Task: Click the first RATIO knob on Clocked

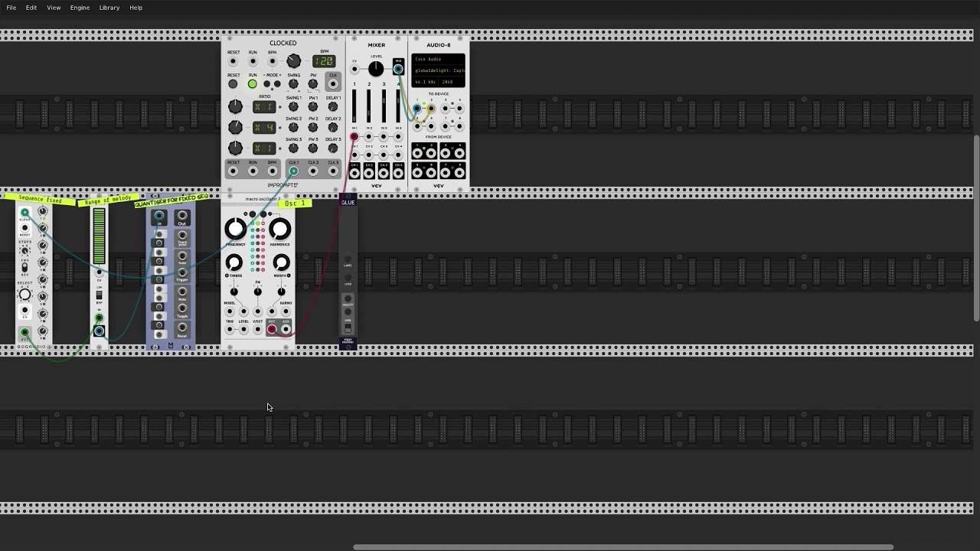Action: click(x=235, y=106)
